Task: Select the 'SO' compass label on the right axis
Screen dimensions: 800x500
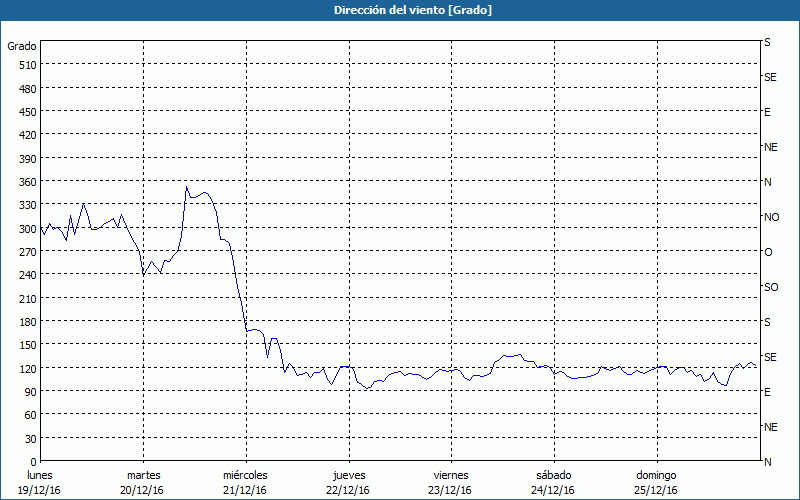Action: point(770,287)
